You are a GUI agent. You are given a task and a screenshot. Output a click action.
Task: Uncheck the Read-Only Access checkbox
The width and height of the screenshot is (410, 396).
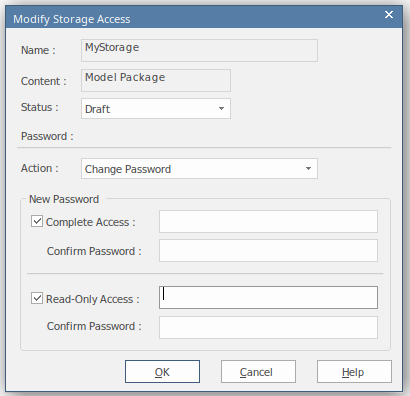(37, 298)
